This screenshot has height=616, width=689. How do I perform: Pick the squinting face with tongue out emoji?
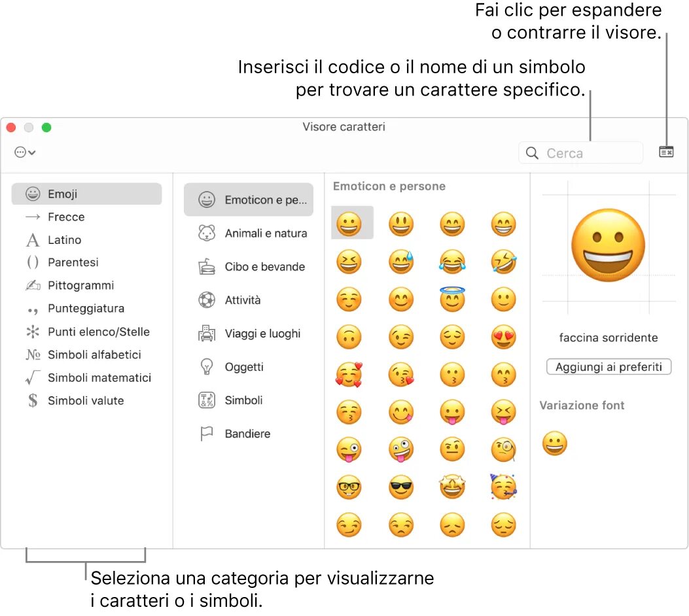point(504,412)
